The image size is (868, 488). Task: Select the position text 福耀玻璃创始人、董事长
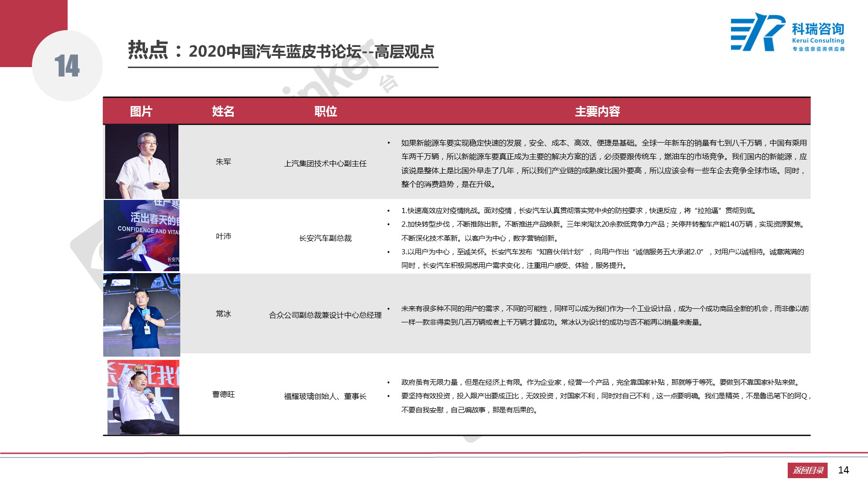[325, 396]
